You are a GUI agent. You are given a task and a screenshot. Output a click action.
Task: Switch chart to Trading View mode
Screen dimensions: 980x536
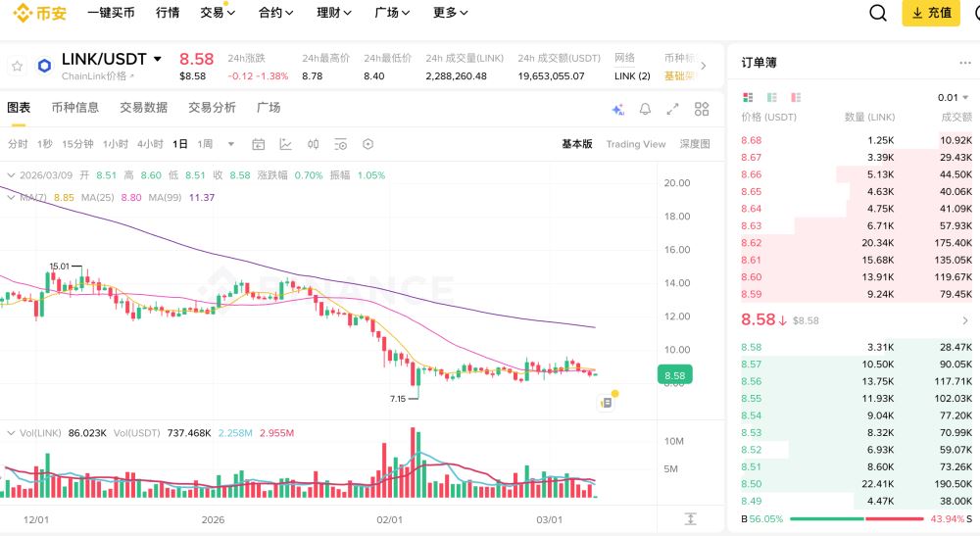636,144
